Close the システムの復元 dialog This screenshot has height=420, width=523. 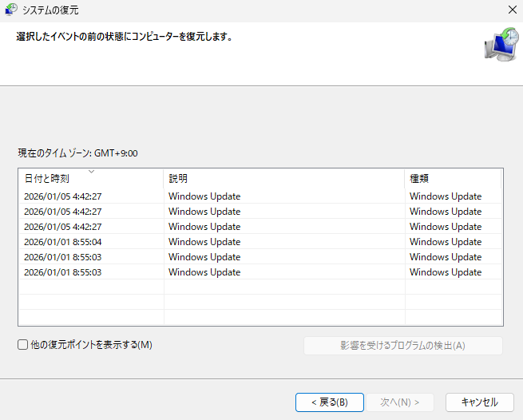[513, 10]
